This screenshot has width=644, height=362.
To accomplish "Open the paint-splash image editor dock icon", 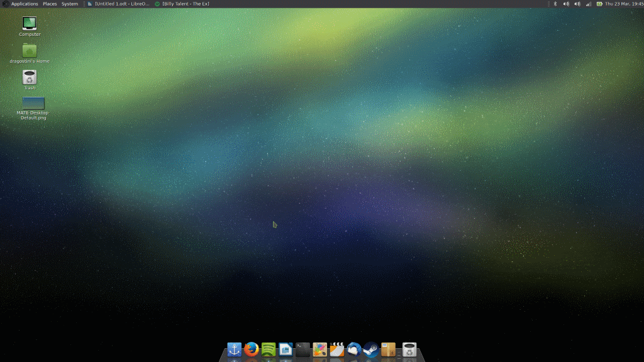I will point(319,350).
